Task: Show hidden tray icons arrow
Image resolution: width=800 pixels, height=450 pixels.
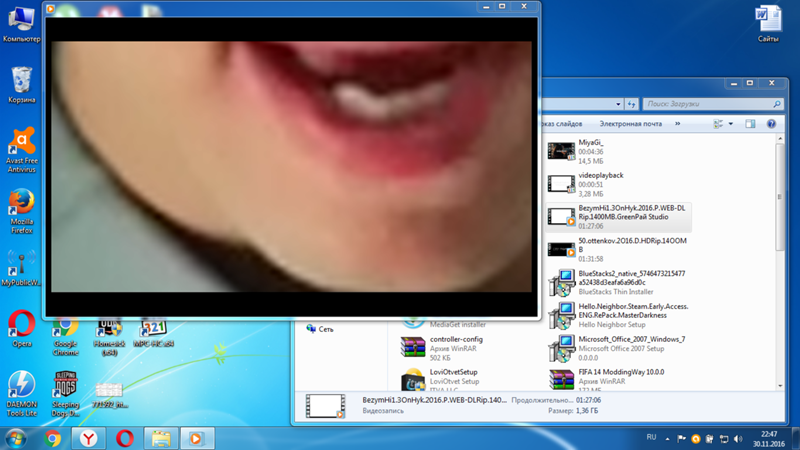Action: point(667,439)
